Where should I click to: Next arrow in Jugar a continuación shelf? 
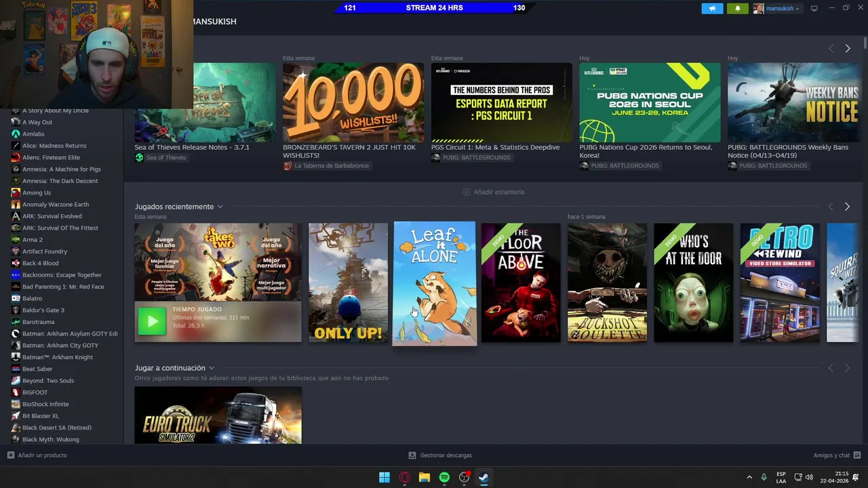click(847, 368)
